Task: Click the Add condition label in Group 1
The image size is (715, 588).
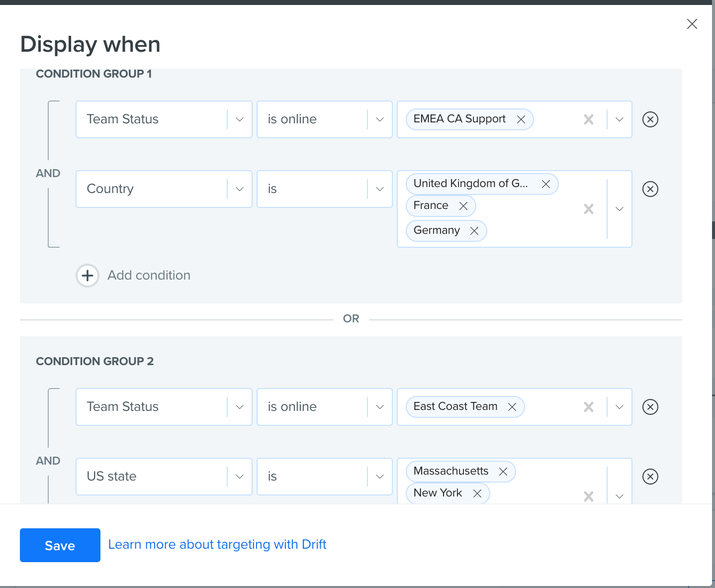Action: coord(149,276)
